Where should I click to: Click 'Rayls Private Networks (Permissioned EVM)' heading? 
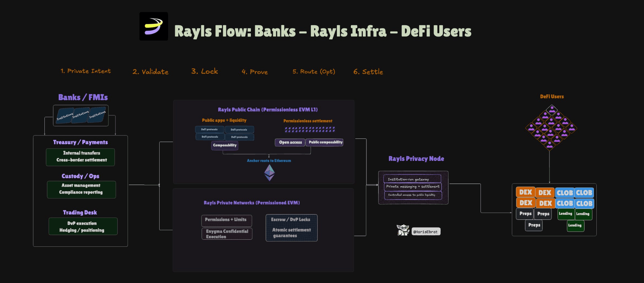coord(252,203)
